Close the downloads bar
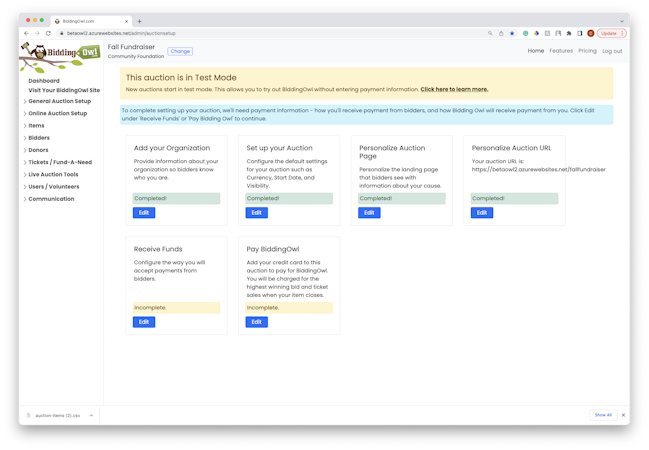 point(623,415)
